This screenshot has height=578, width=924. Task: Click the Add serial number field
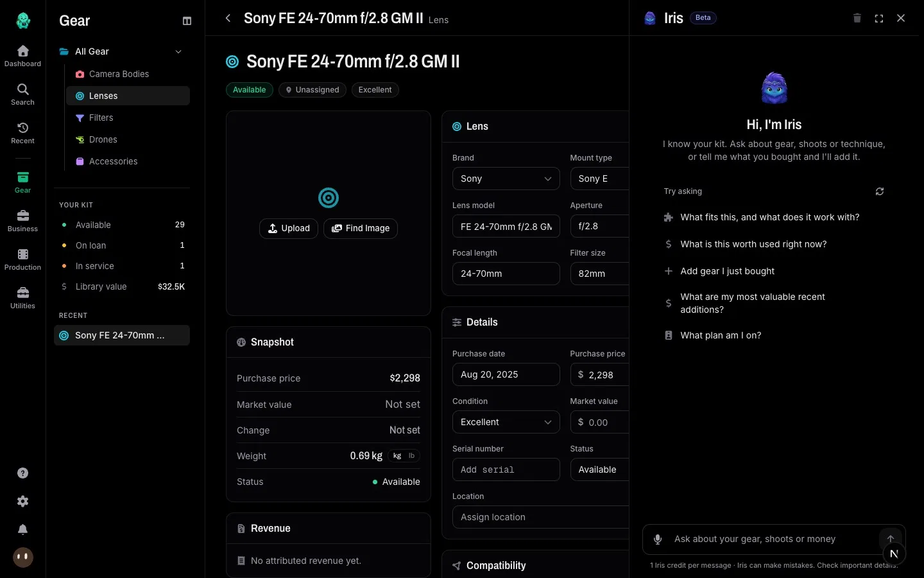tap(506, 469)
